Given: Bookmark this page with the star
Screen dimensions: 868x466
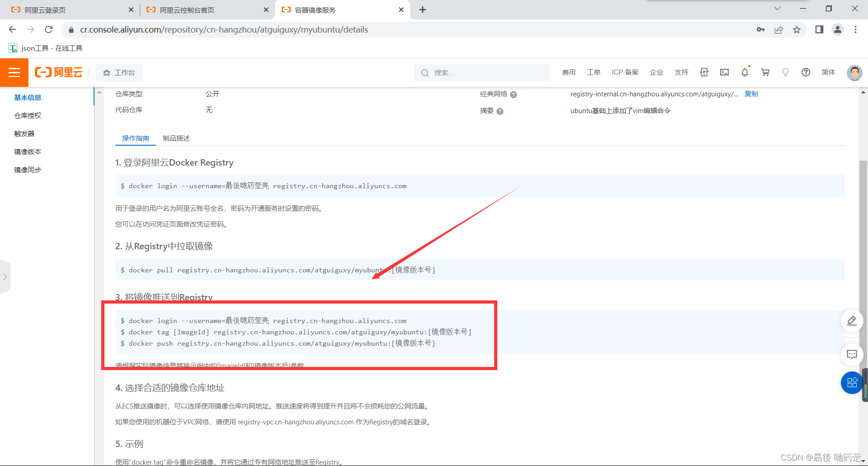Looking at the screenshot, I should [797, 29].
